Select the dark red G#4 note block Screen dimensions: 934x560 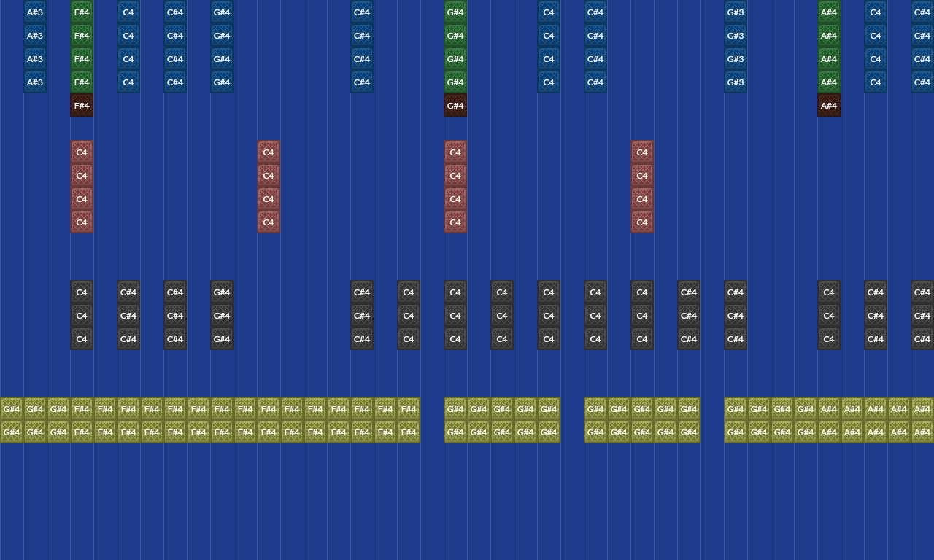[455, 106]
